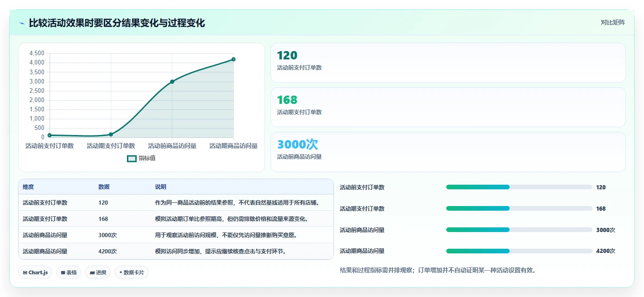The width and height of the screenshot is (644, 297).
Task: Click chart data point for 活动期商品访问量
Action: (234, 59)
